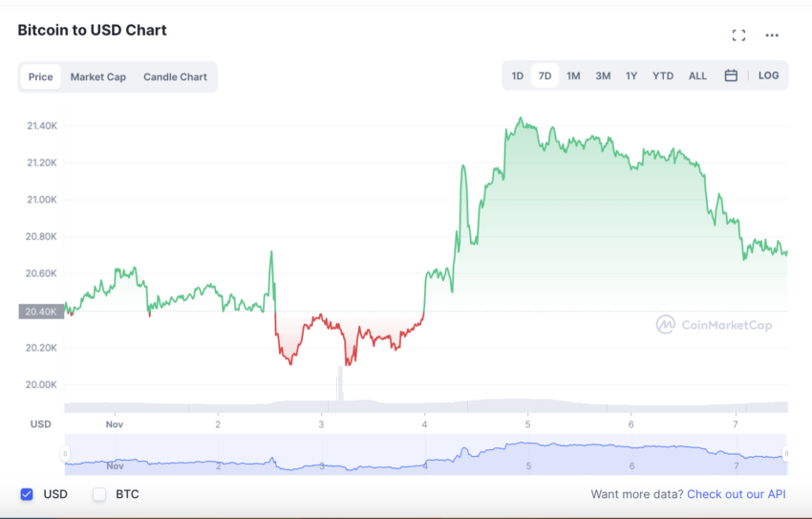Select the 3M time range

(x=603, y=76)
